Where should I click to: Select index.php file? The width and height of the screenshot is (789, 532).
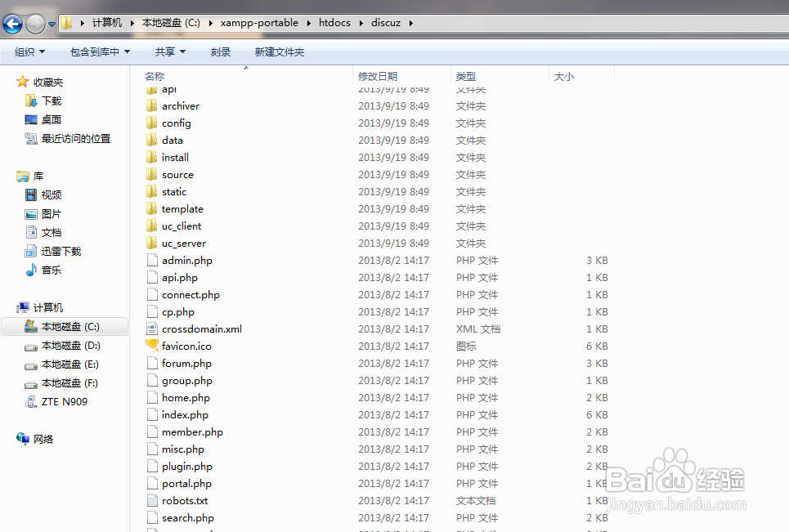pyautogui.click(x=185, y=415)
